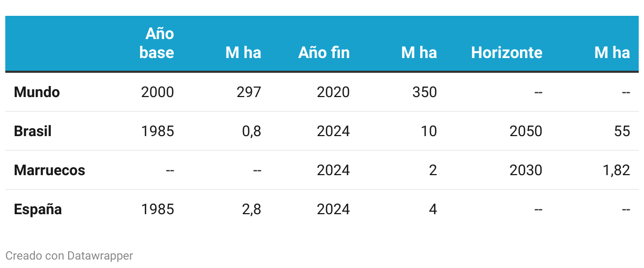The image size is (644, 268).
Task: Select the 'Horizonte' column header
Action: pyautogui.click(x=507, y=53)
